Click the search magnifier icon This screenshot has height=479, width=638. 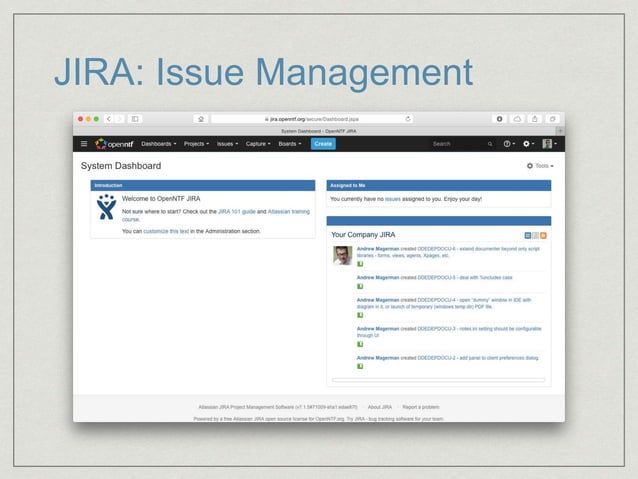490,144
